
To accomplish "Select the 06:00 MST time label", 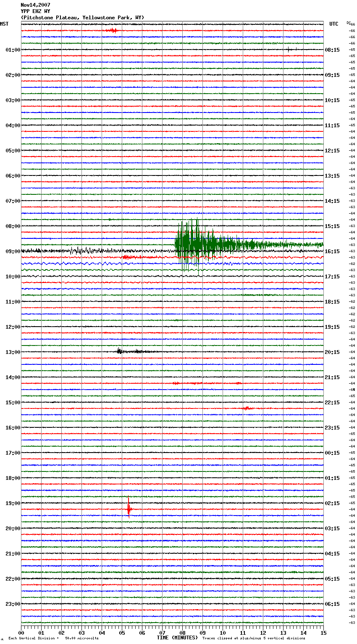I will (x=13, y=176).
